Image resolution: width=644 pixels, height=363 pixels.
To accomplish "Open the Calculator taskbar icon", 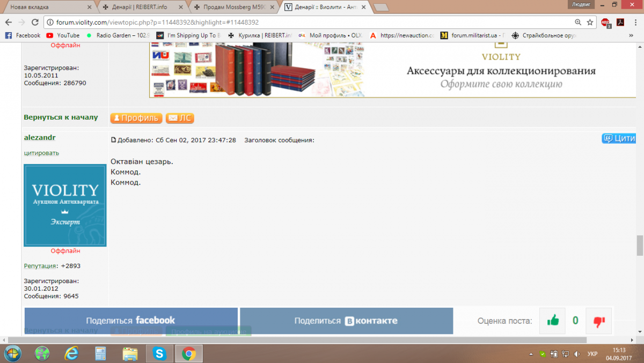I will (100, 353).
